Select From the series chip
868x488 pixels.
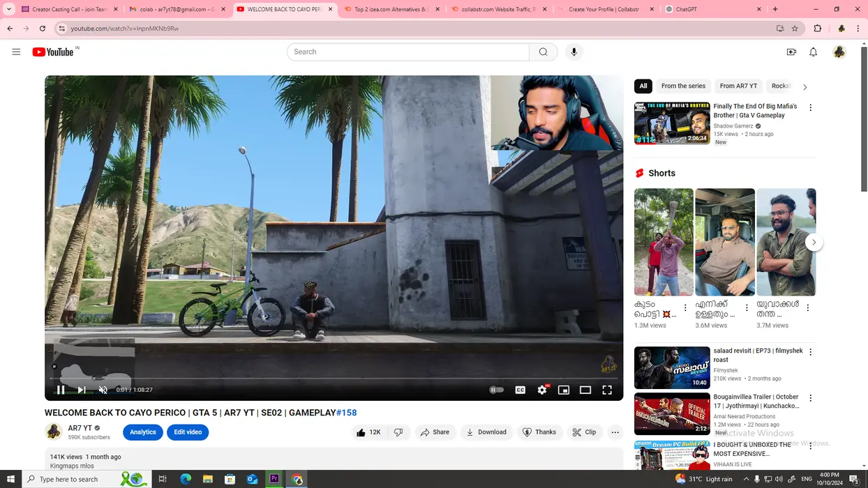[x=683, y=86]
